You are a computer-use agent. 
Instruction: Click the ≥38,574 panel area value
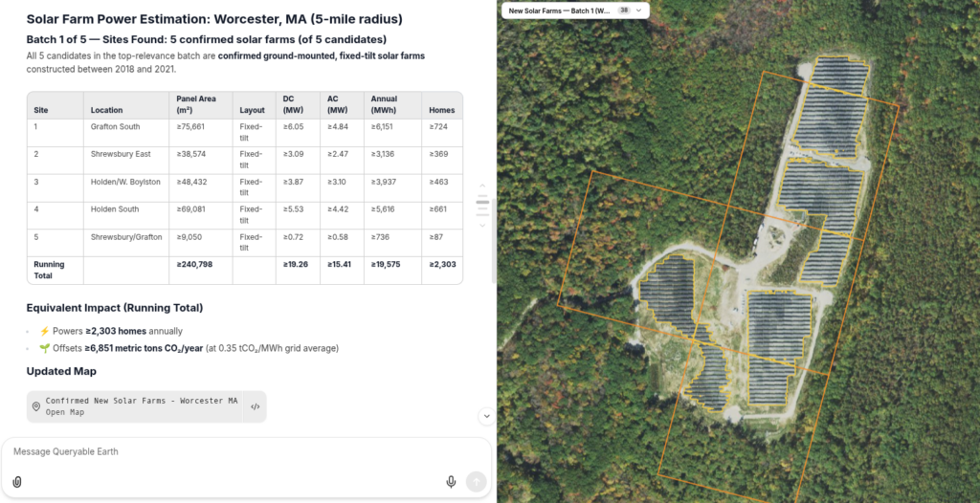point(190,154)
